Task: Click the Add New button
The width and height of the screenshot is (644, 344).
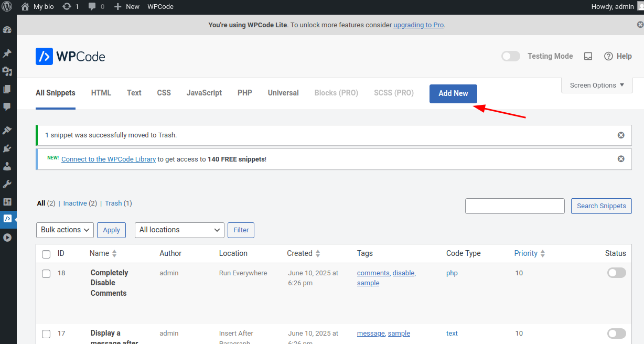Action: click(453, 93)
